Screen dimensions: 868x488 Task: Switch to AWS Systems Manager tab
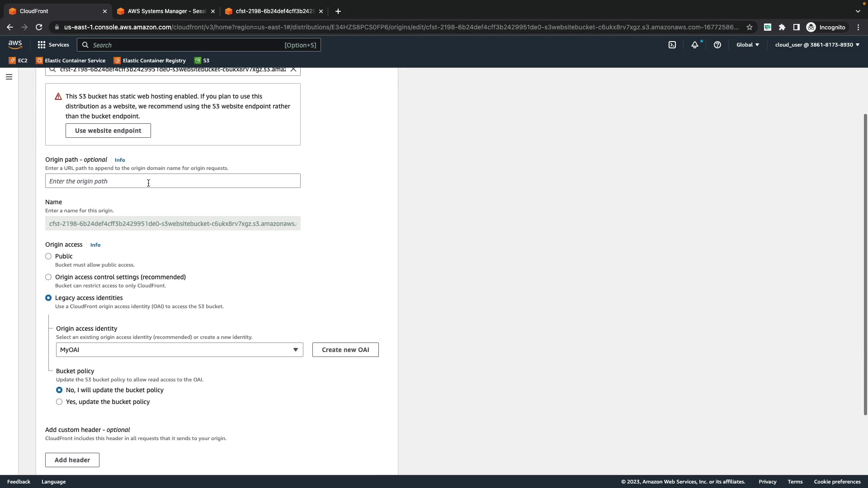pos(166,11)
